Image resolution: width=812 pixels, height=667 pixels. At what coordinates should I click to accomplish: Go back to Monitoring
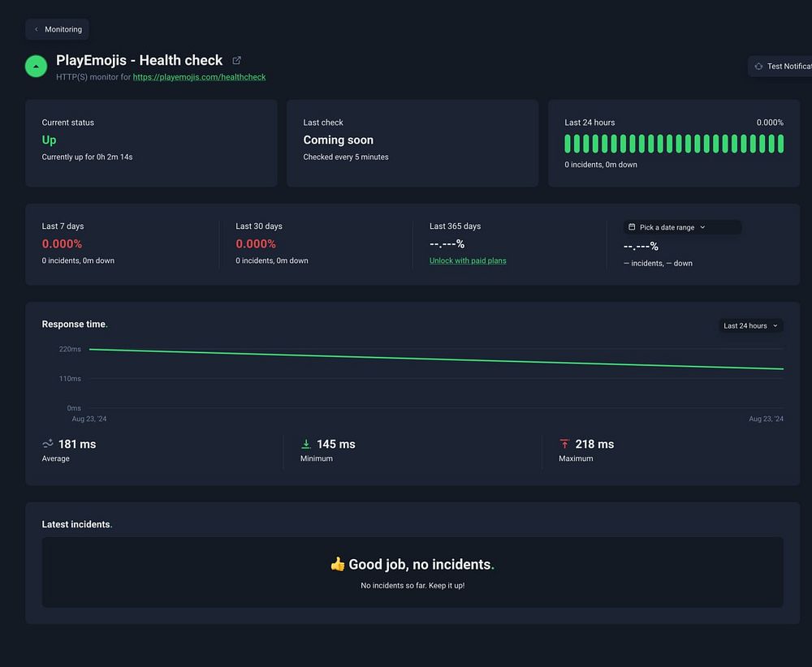(57, 29)
